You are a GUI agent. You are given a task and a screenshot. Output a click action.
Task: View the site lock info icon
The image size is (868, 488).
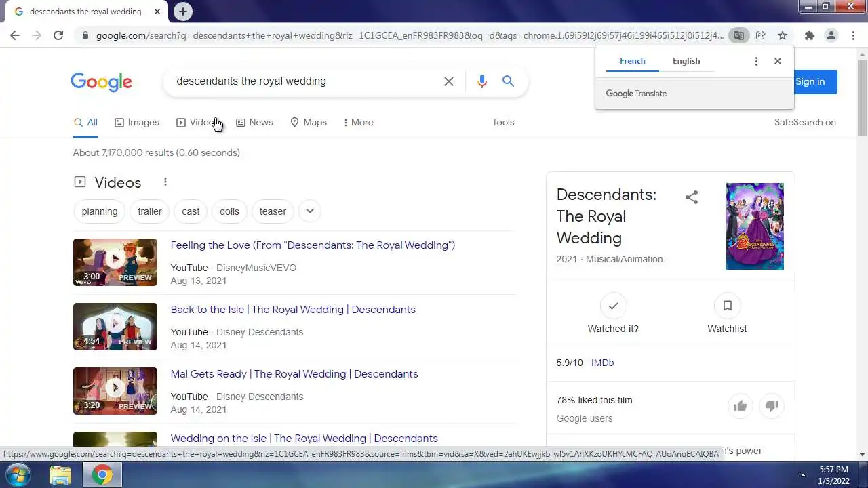coord(84,35)
